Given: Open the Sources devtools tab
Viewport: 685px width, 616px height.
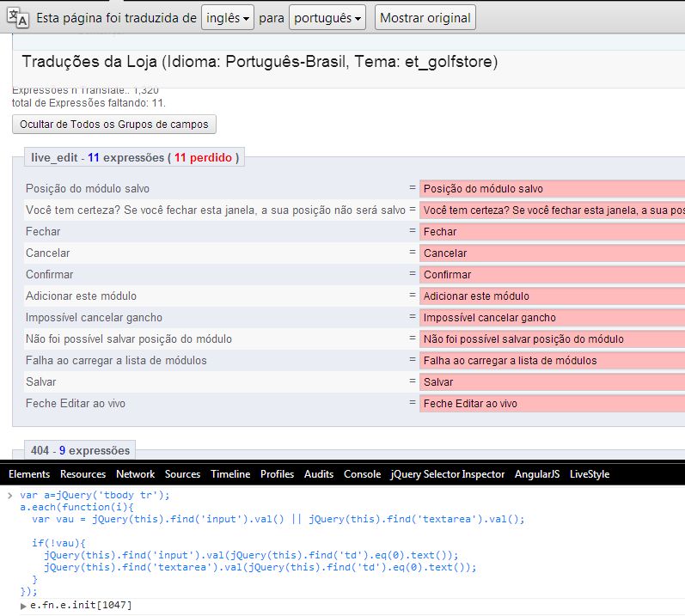Looking at the screenshot, I should [x=182, y=474].
